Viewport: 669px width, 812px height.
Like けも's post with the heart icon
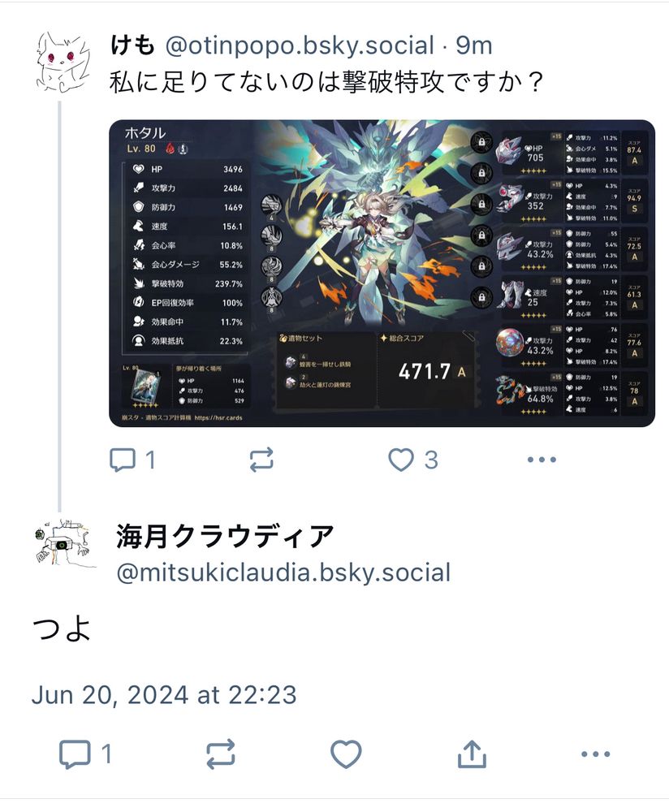(x=401, y=460)
